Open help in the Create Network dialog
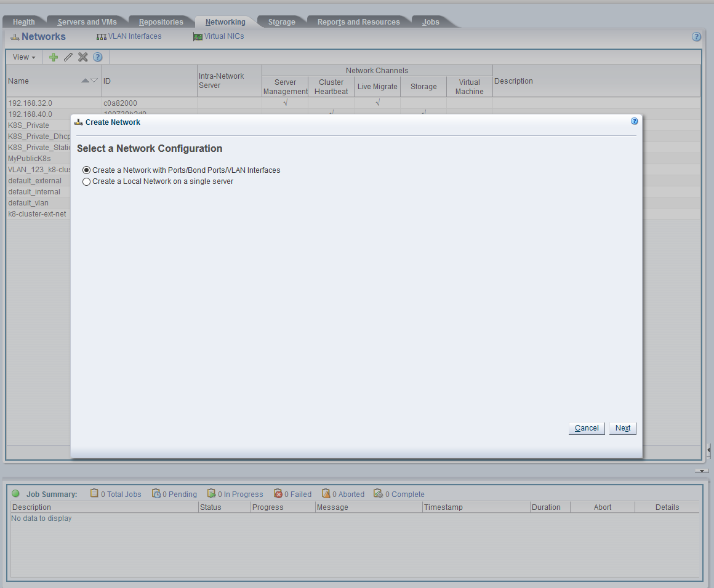The width and height of the screenshot is (714, 588). click(634, 121)
